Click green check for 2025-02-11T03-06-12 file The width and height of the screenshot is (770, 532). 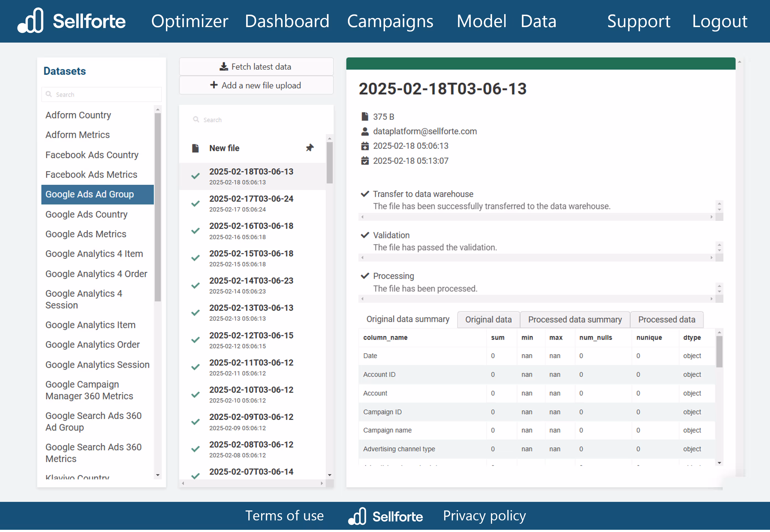(x=196, y=367)
